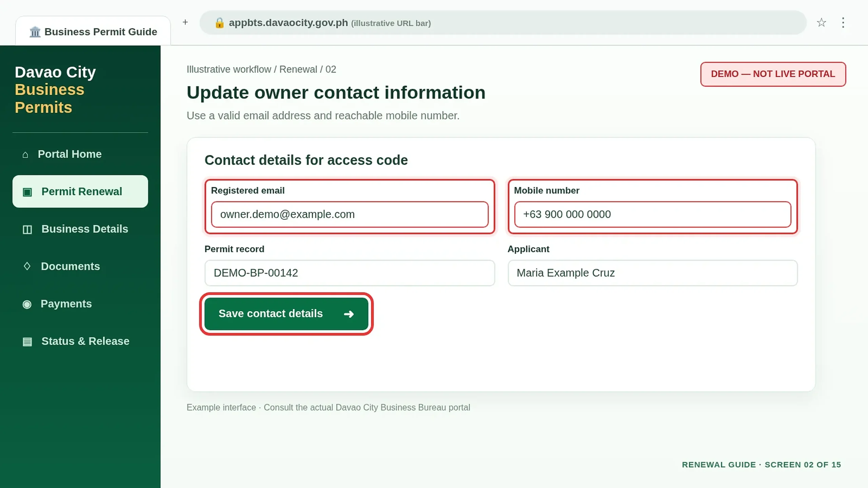Select the Permit record field DEMO-BP-00142
This screenshot has height=488, width=868.
click(350, 273)
